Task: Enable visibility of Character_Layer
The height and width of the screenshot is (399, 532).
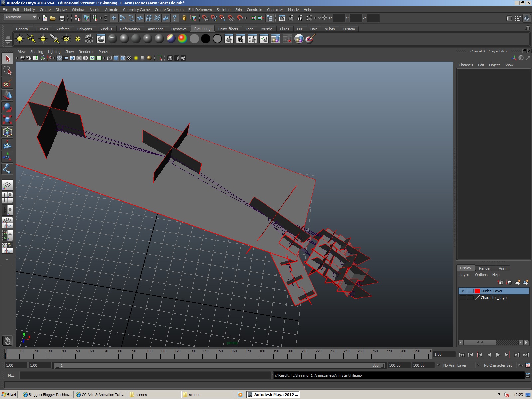Action: (463, 298)
